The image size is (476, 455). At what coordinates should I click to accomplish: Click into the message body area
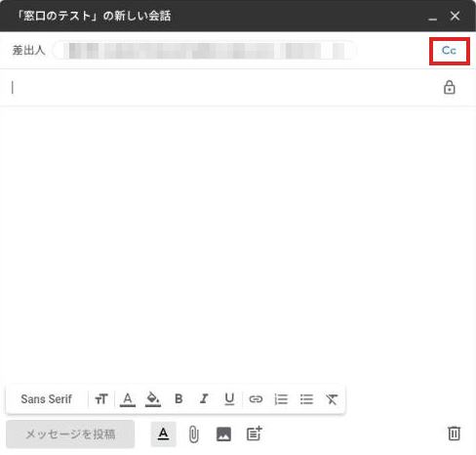point(238,244)
